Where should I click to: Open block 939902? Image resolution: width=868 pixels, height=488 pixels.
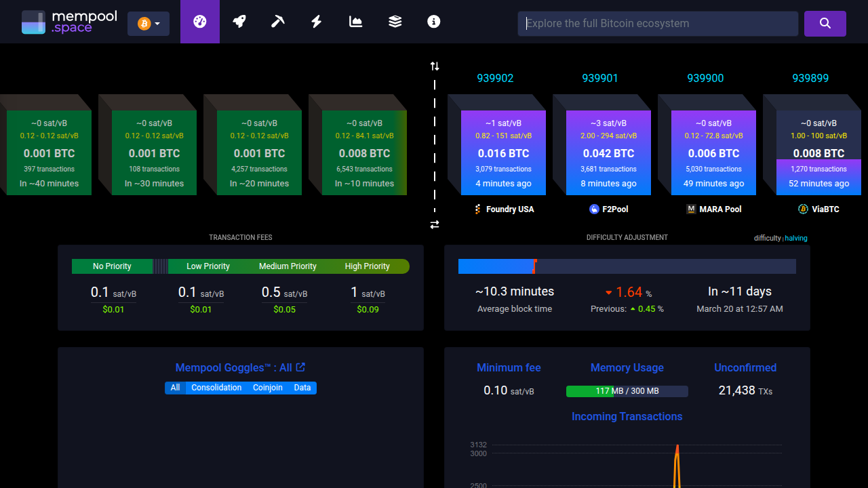(x=495, y=78)
